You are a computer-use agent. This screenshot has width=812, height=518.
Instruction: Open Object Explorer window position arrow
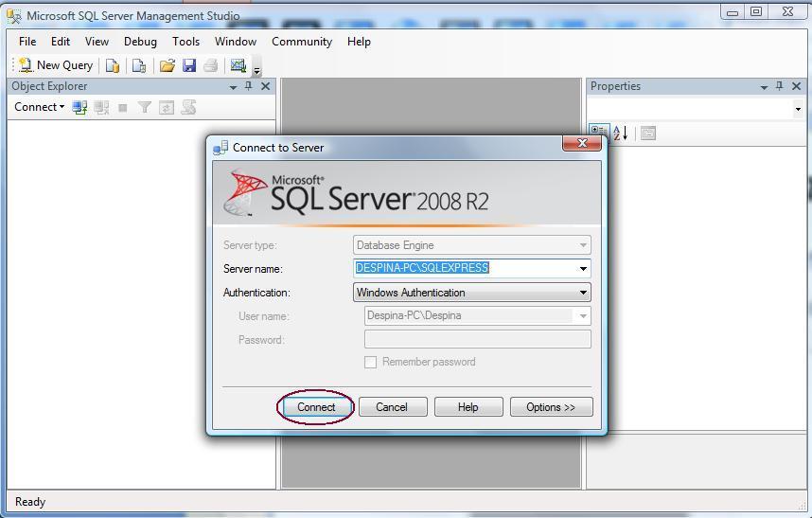click(x=233, y=87)
